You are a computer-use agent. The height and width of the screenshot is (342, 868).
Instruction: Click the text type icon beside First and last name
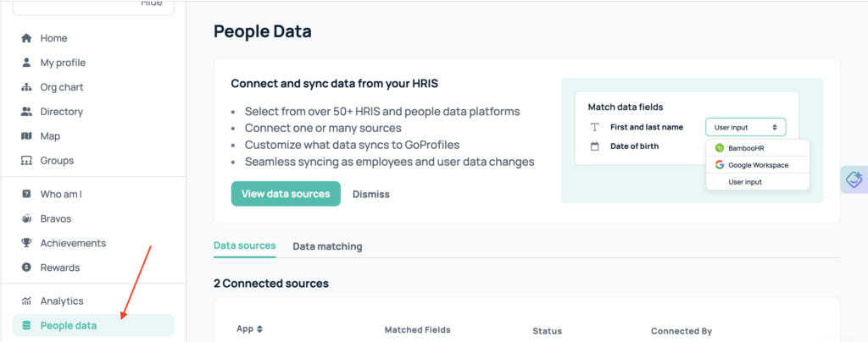(595, 127)
